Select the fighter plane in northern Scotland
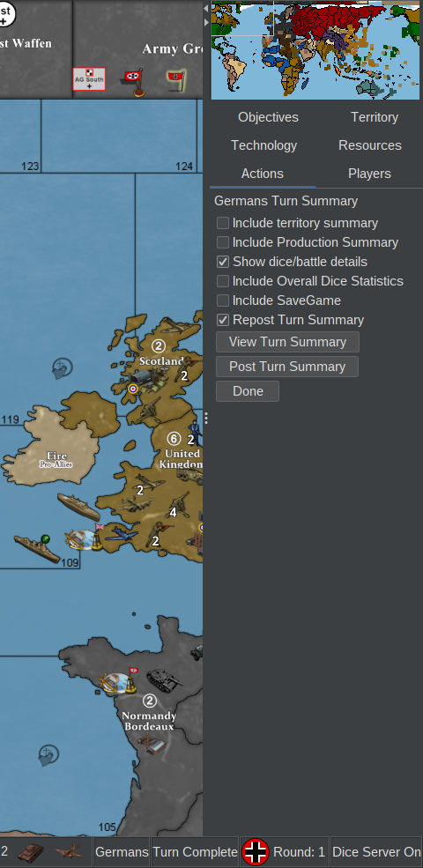Viewport: 423px width, 868px height. pyautogui.click(x=174, y=325)
